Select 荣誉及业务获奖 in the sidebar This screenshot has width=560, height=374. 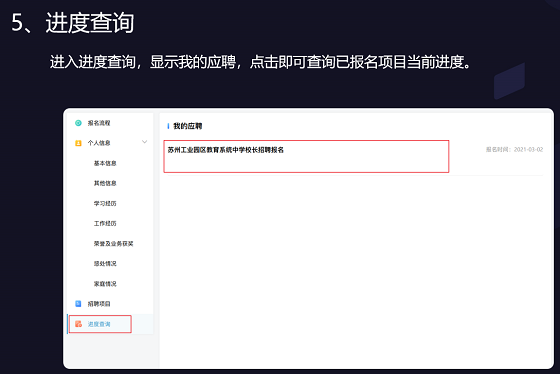(x=114, y=244)
